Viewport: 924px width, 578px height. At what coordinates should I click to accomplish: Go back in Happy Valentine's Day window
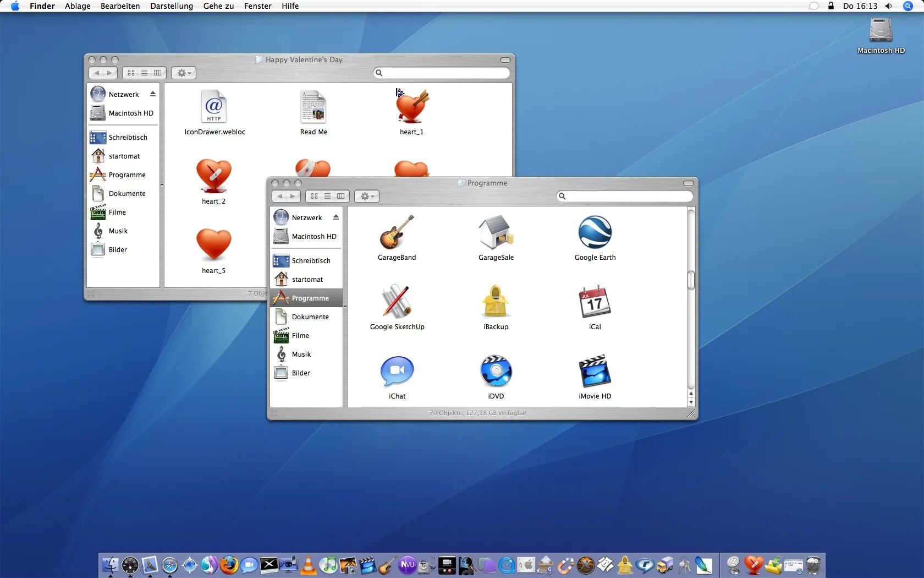(97, 73)
